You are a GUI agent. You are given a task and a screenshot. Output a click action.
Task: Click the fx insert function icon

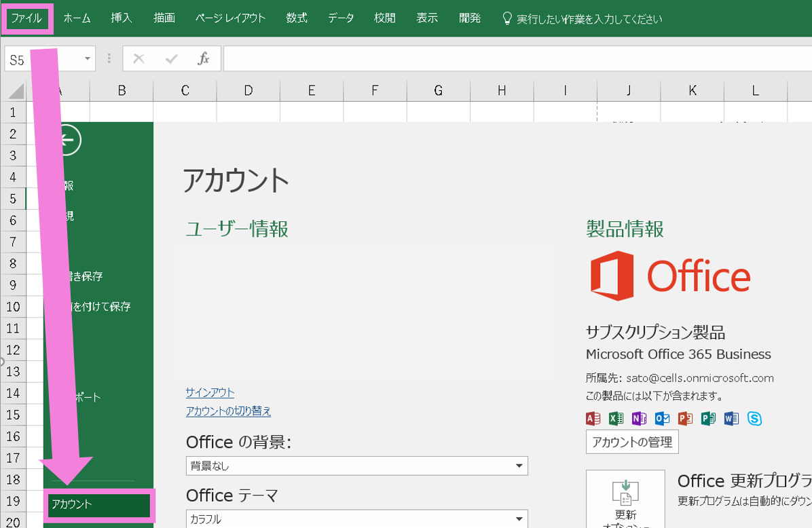pos(203,59)
